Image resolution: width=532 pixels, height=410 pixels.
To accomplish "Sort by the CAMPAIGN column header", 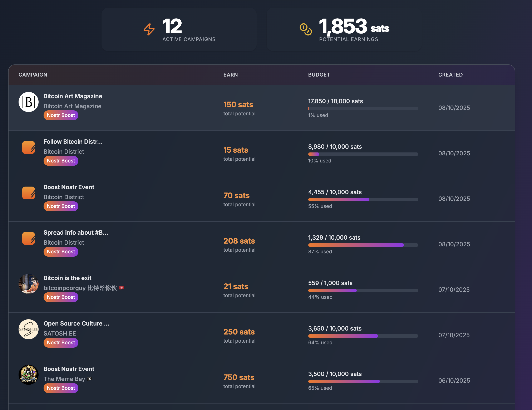I will 33,75.
